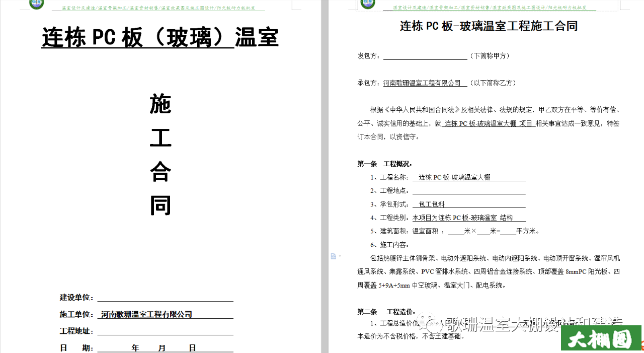The height and width of the screenshot is (353, 644).
Task: Click the blank line after 工程地址：
Action: tap(165, 331)
